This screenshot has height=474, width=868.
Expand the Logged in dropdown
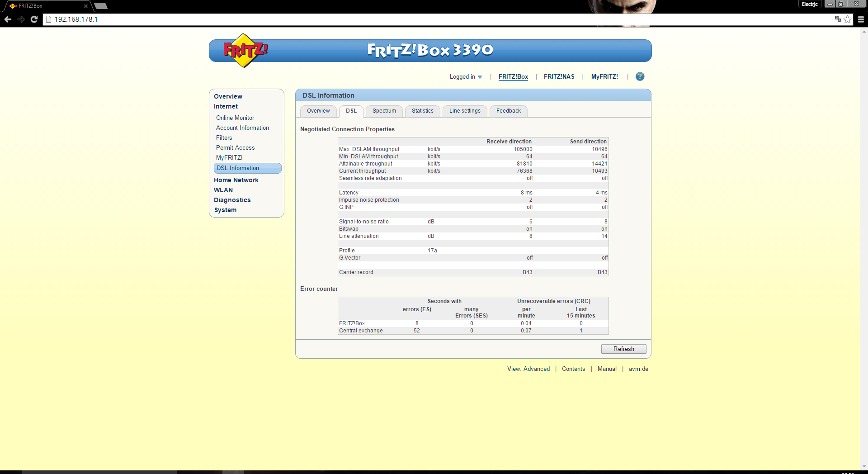pos(466,77)
